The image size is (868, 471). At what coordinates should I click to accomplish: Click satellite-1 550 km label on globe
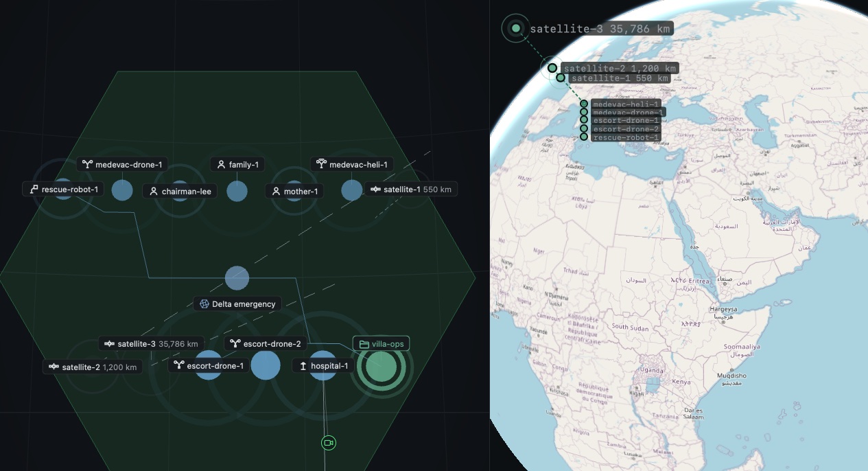(x=620, y=78)
